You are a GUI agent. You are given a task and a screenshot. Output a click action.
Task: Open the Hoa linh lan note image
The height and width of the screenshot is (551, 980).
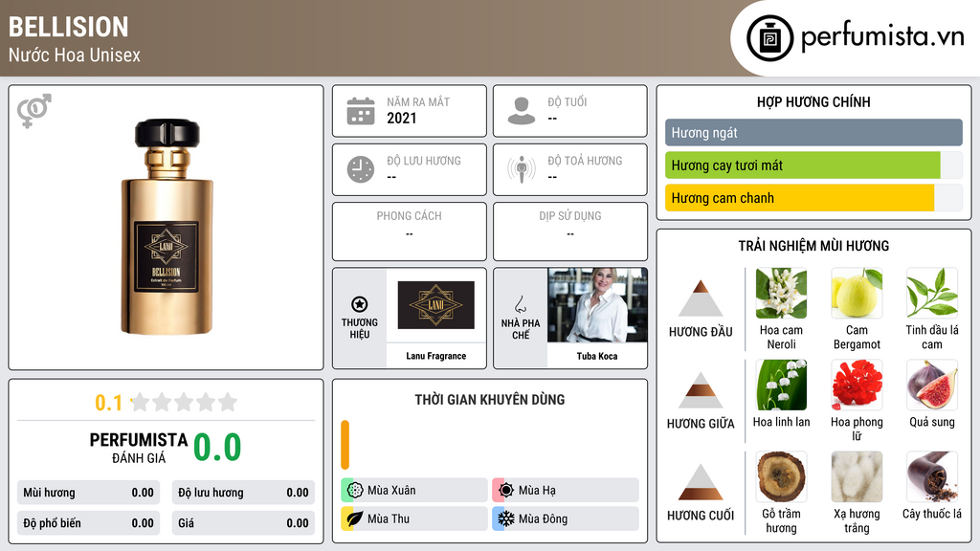(x=781, y=386)
